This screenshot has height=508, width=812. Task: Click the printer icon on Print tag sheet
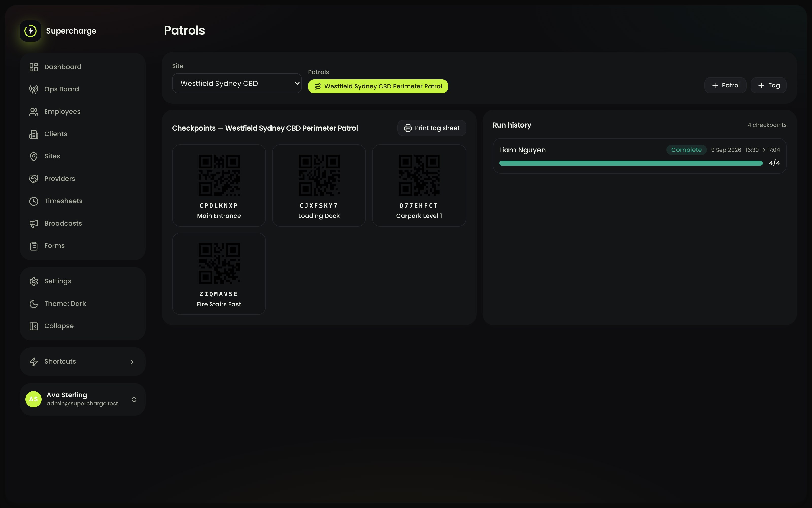pos(408,128)
